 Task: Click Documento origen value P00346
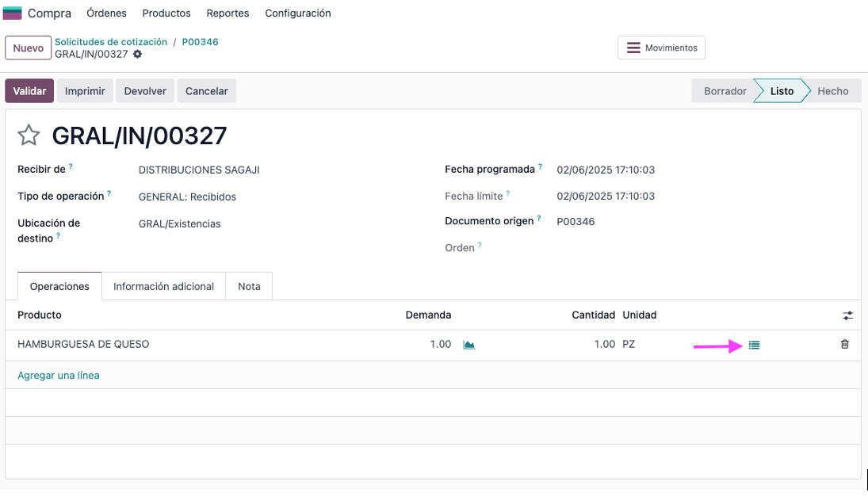point(575,221)
